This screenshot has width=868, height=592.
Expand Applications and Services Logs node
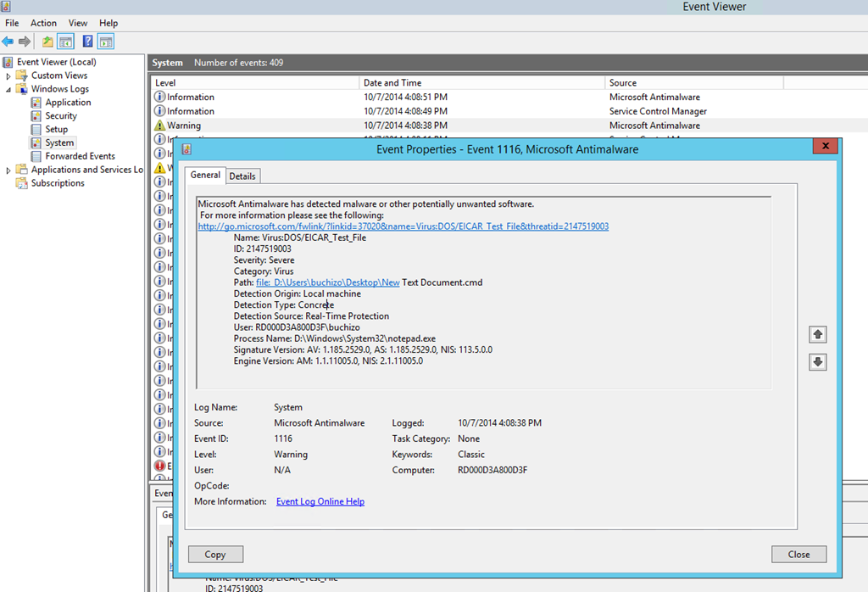point(8,170)
